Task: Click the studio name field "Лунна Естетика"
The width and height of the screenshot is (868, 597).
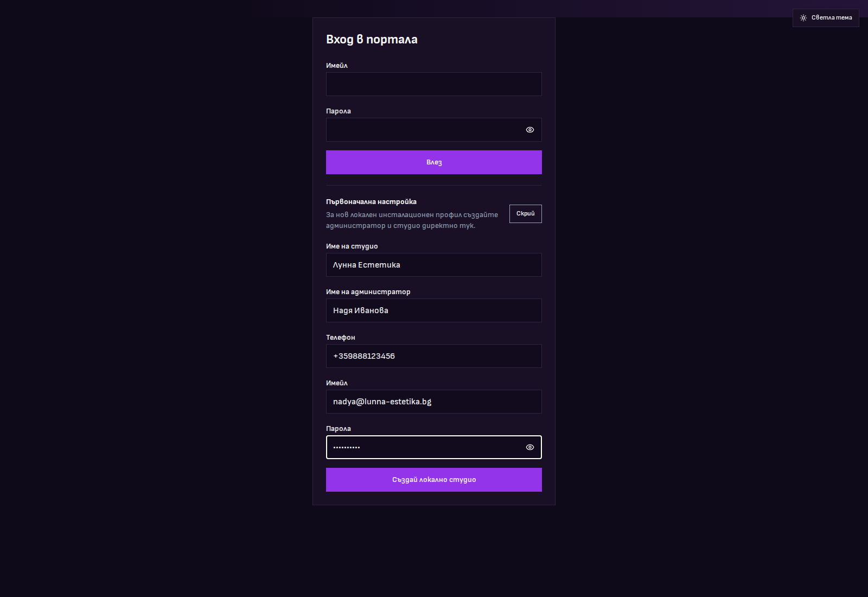Action: [433, 265]
